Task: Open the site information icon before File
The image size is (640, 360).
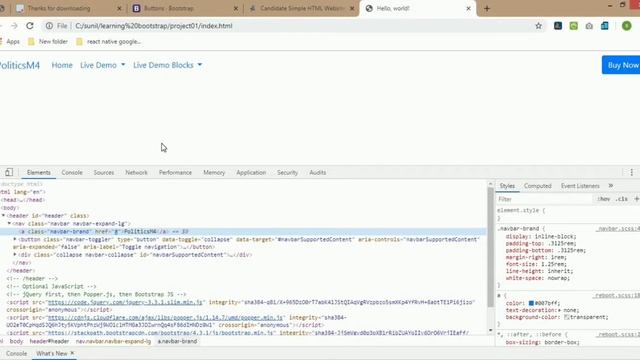Action: point(49,26)
